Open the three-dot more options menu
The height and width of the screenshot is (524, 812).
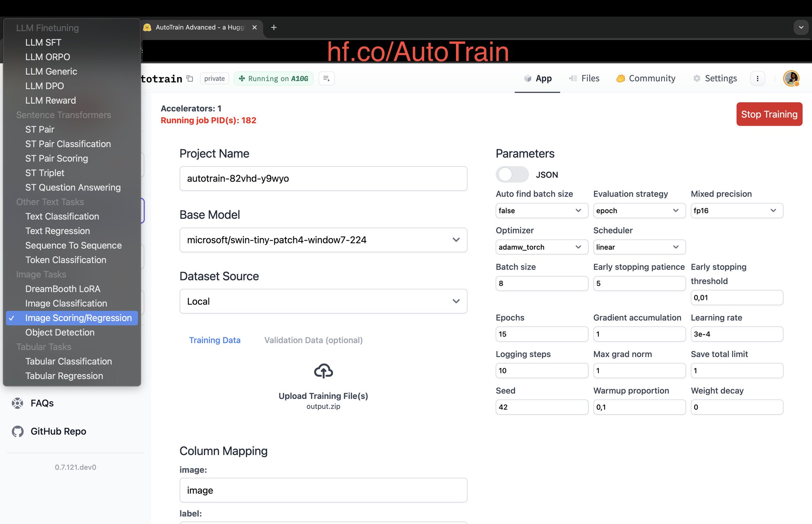coord(757,78)
